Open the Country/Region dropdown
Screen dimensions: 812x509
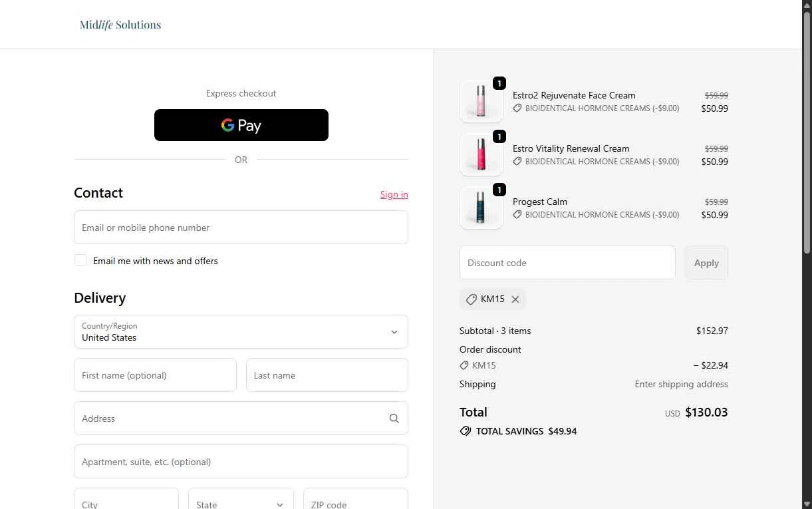coord(241,331)
